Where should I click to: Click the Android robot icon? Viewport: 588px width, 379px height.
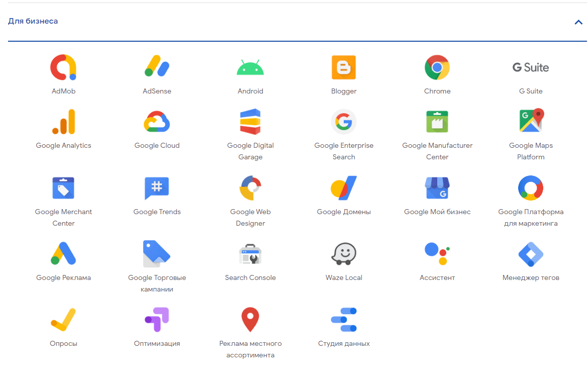pos(250,67)
